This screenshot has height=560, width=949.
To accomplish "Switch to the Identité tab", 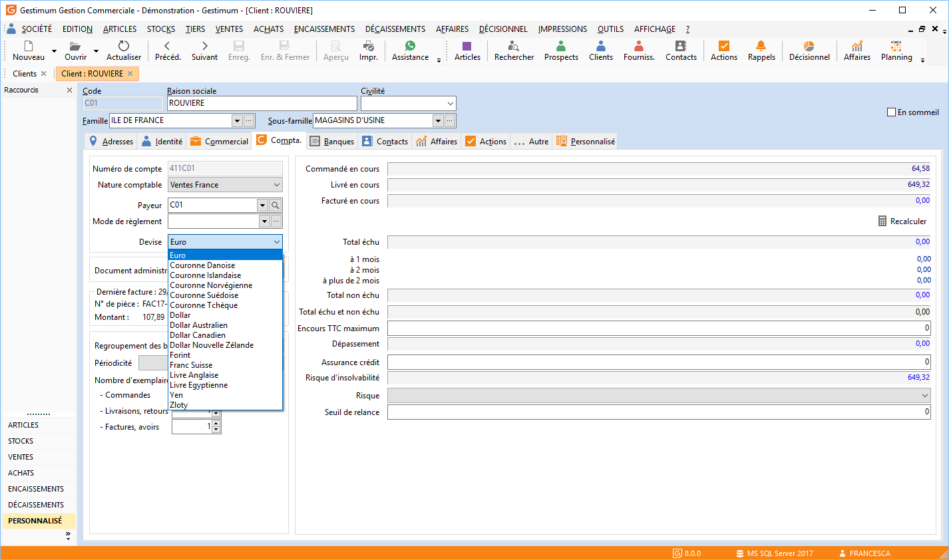I will pyautogui.click(x=162, y=141).
